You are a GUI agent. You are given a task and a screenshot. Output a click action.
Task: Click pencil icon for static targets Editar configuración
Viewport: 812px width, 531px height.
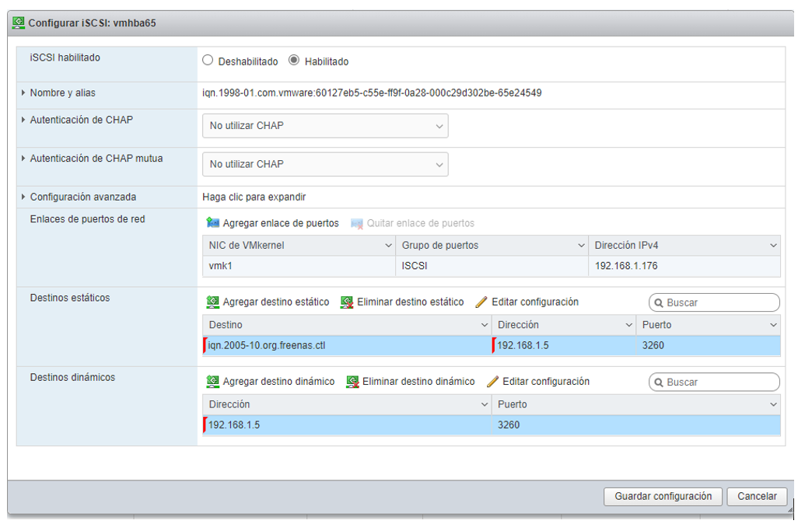pyautogui.click(x=481, y=302)
